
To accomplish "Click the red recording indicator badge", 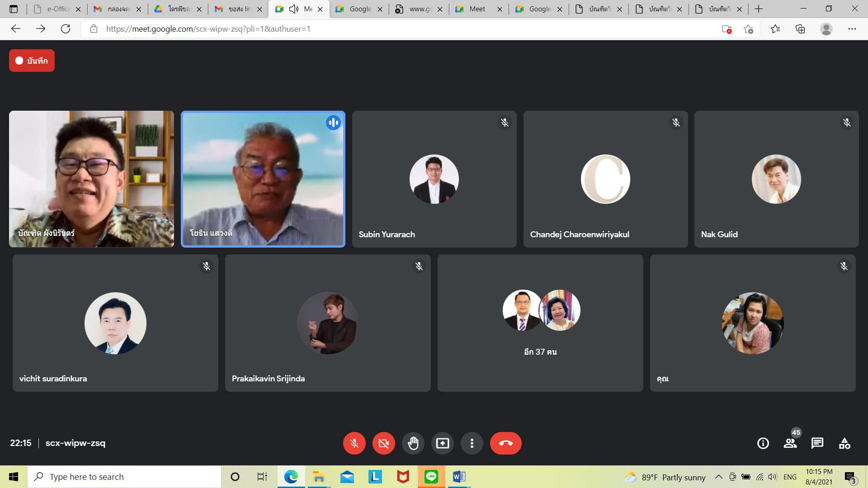I will coord(32,61).
